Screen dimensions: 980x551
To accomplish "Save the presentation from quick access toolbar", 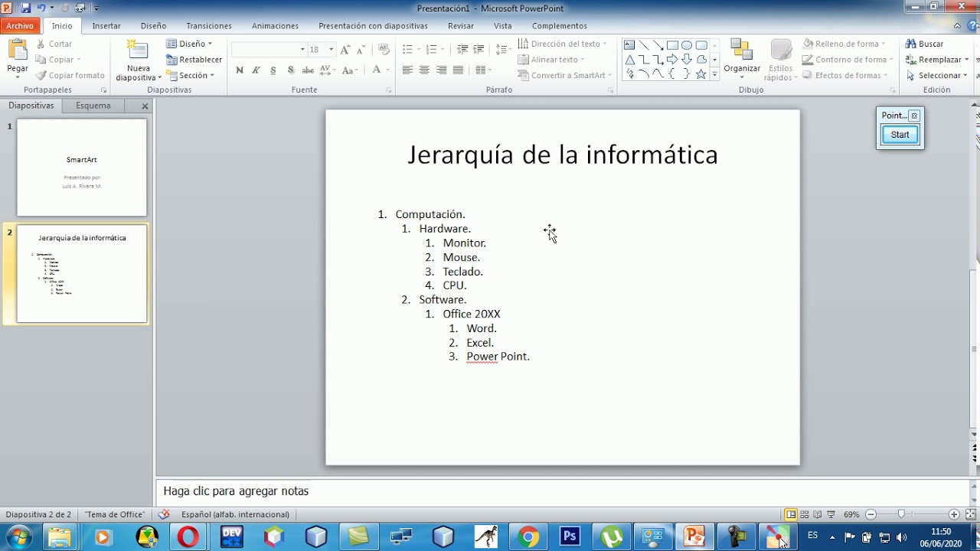I will point(25,8).
